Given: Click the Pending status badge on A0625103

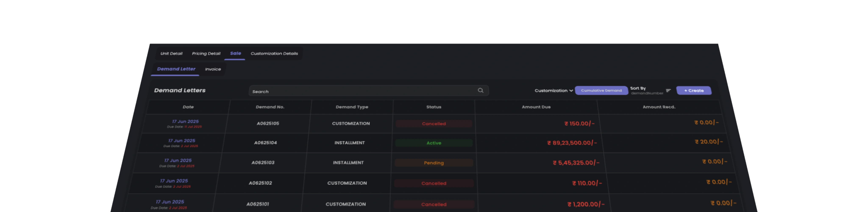Looking at the screenshot, I should click(x=434, y=163).
